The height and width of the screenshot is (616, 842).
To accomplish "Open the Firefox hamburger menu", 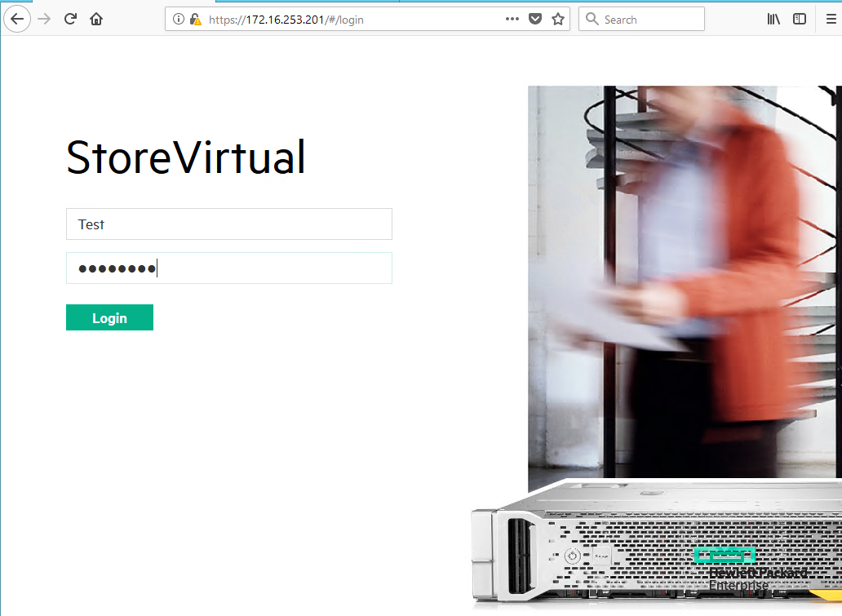I will pos(831,20).
